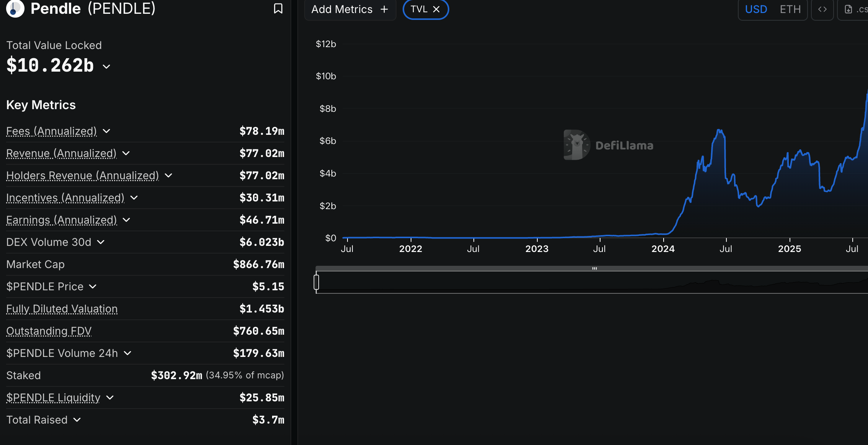Click the 2023 label on chart x-axis
The height and width of the screenshot is (445, 868).
(x=537, y=249)
